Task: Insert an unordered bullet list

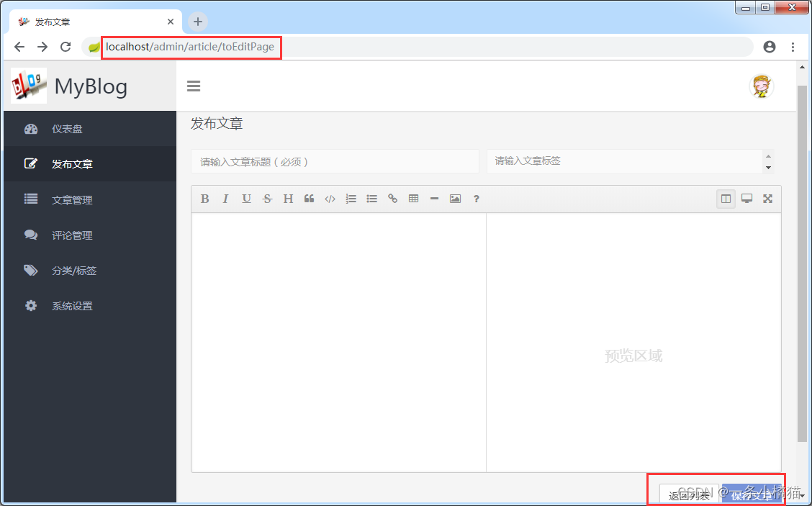Action: (x=372, y=199)
